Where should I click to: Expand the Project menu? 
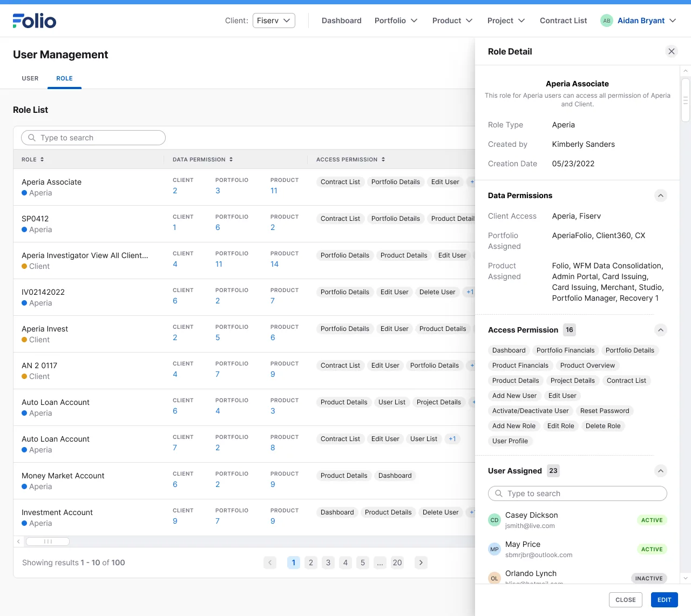coord(506,21)
